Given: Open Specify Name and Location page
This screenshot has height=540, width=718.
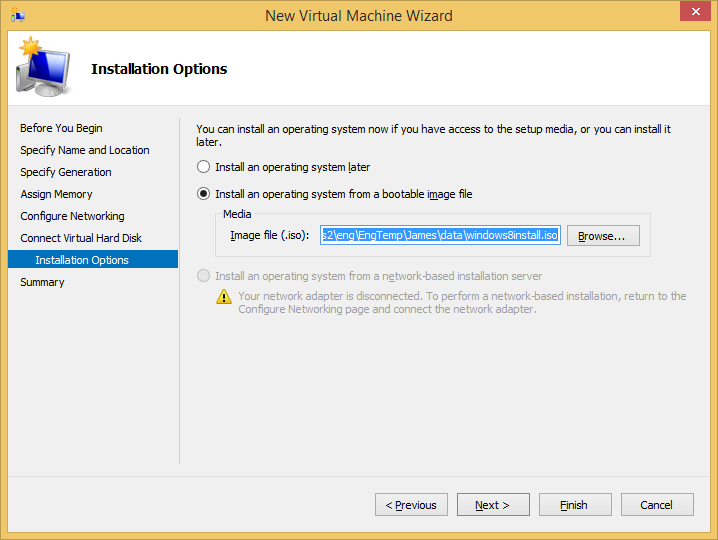Looking at the screenshot, I should (85, 150).
